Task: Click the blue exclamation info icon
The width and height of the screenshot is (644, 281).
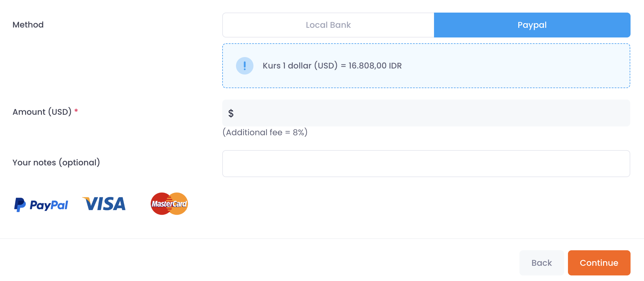Action: tap(244, 66)
